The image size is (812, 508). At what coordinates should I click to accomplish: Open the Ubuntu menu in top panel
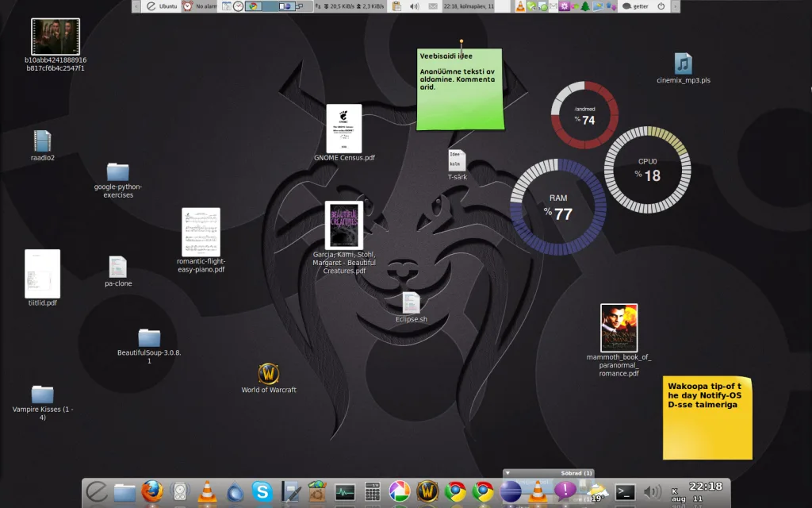point(162,6)
